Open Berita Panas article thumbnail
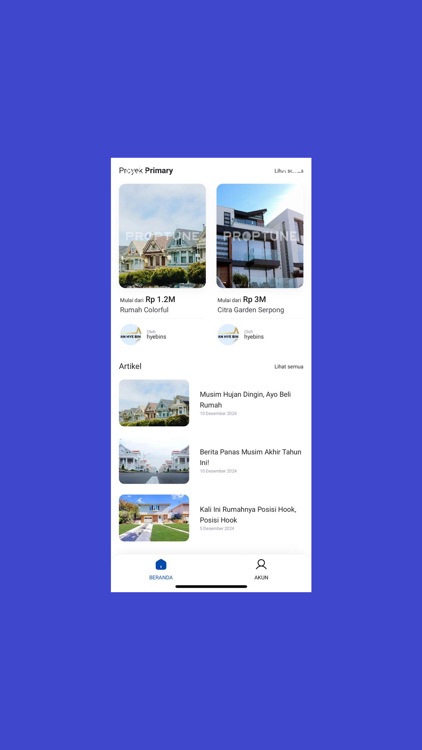 click(x=154, y=461)
